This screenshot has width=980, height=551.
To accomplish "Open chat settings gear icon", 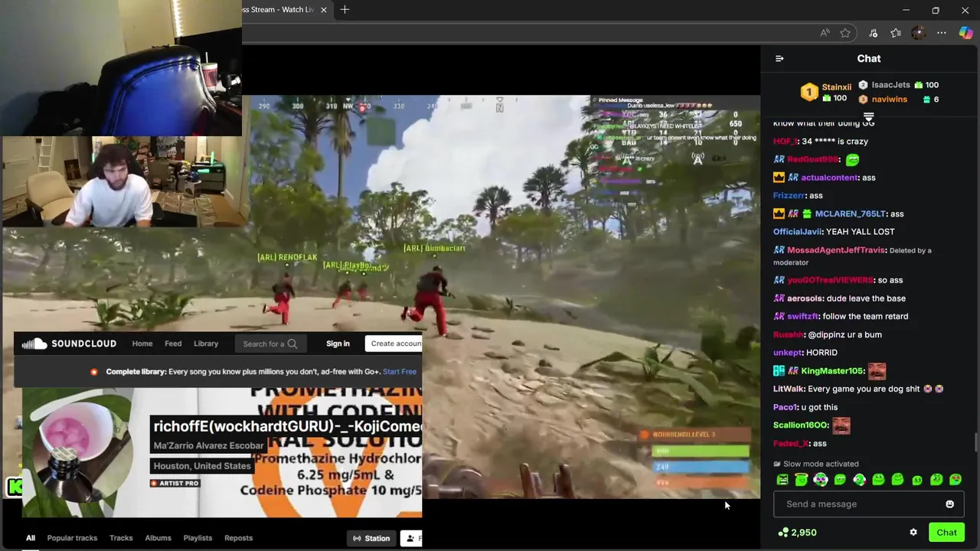I will point(913,533).
